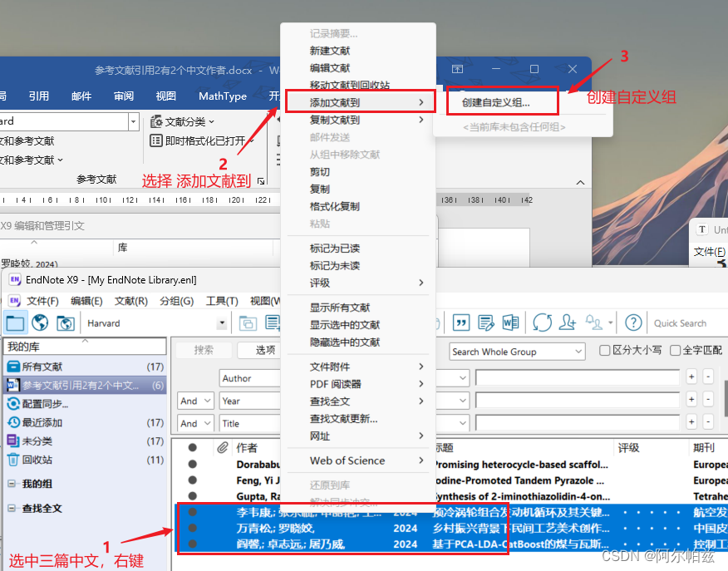Open EndNote Help question-mark icon

click(x=633, y=322)
